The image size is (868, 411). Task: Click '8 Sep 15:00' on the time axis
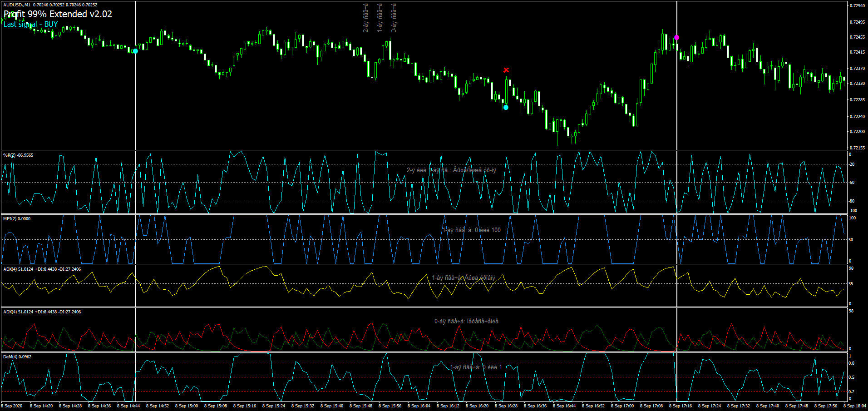tap(187, 406)
